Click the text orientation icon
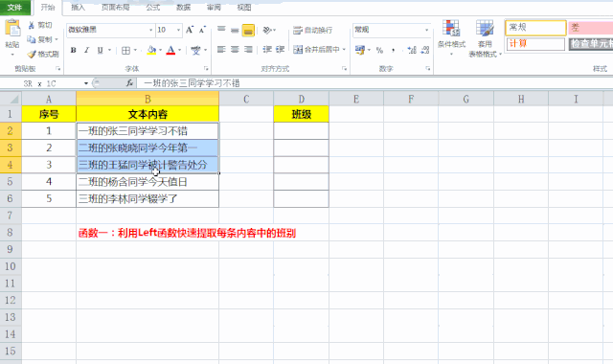Image resolution: width=613 pixels, height=364 pixels. coord(267,30)
